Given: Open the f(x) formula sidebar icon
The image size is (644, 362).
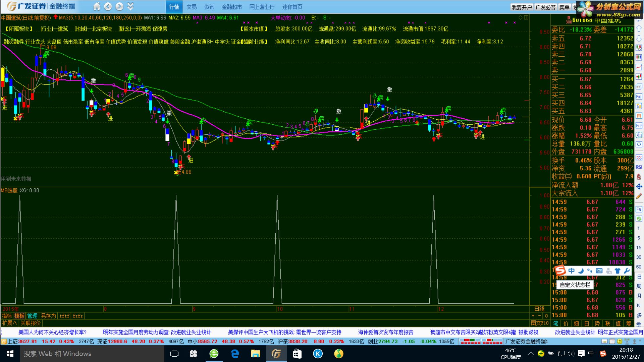Looking at the screenshot, I should click(x=639, y=135).
